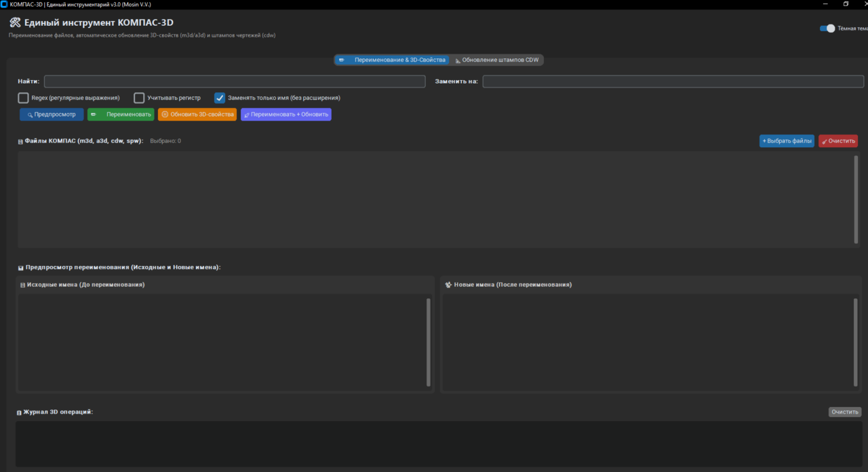868x472 pixels.
Task: Click the file list scrollbar
Action: click(x=856, y=199)
